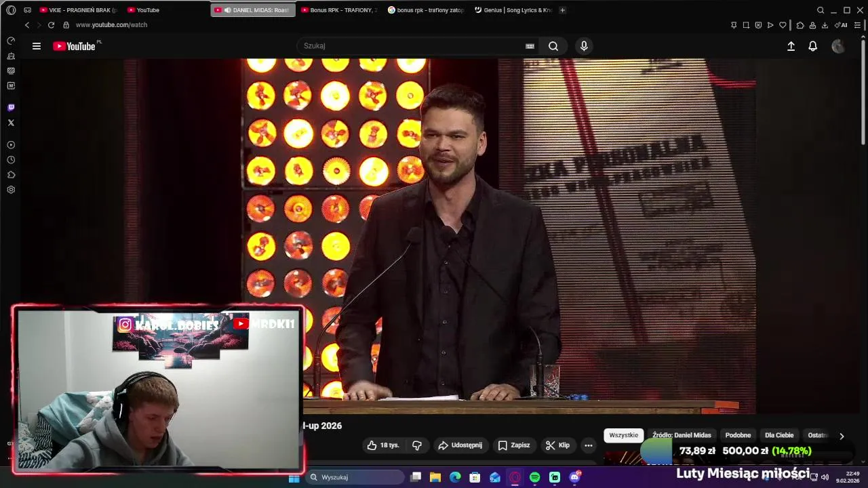Open more actions three dots menu
The width and height of the screenshot is (868, 488).
tap(589, 445)
